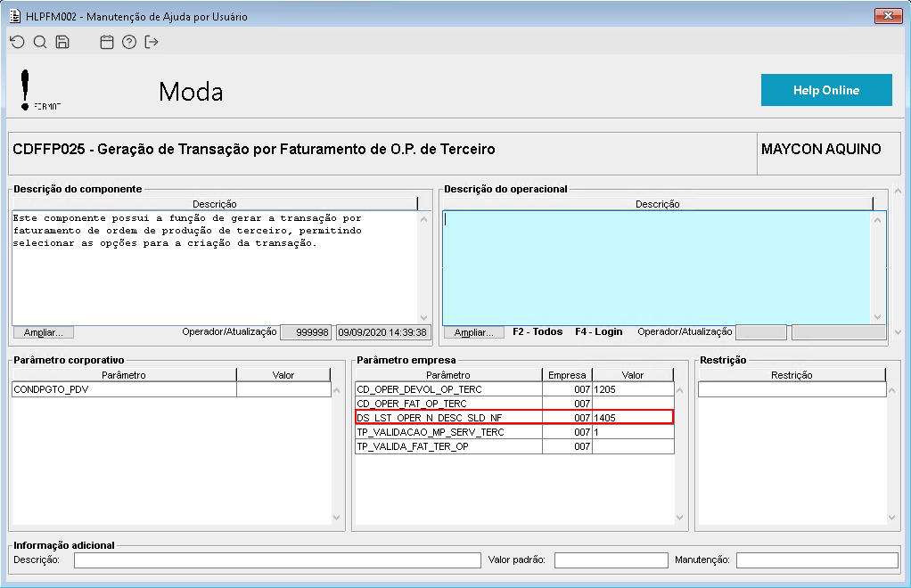Click Valor header in Parâmetro empresa
Screen dimensions: 911x588
(633, 375)
